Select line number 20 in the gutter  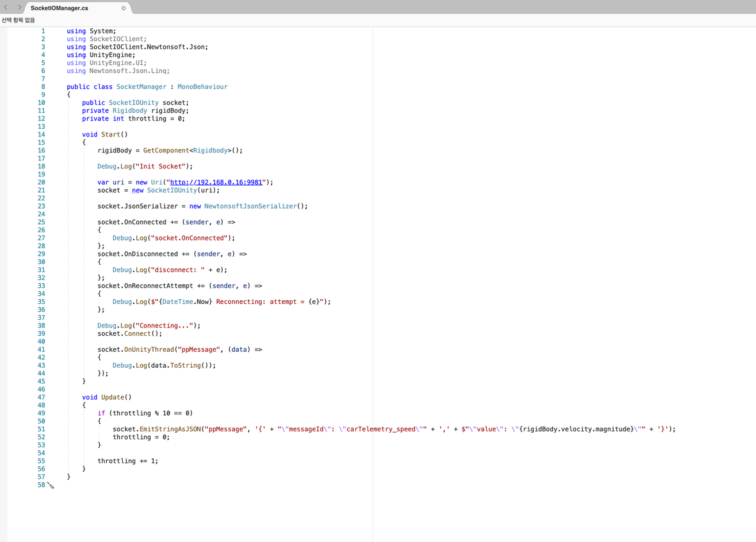(x=41, y=182)
